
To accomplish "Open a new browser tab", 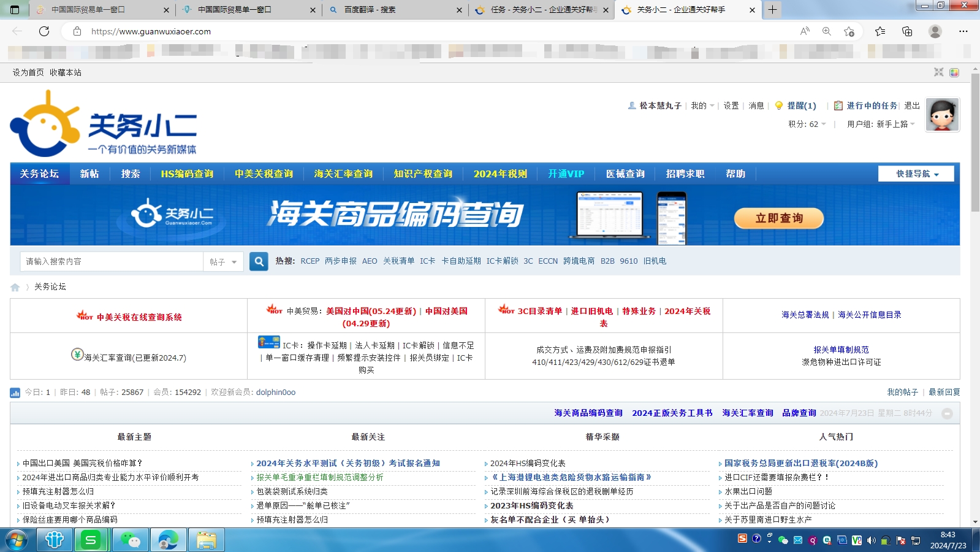I will point(773,10).
